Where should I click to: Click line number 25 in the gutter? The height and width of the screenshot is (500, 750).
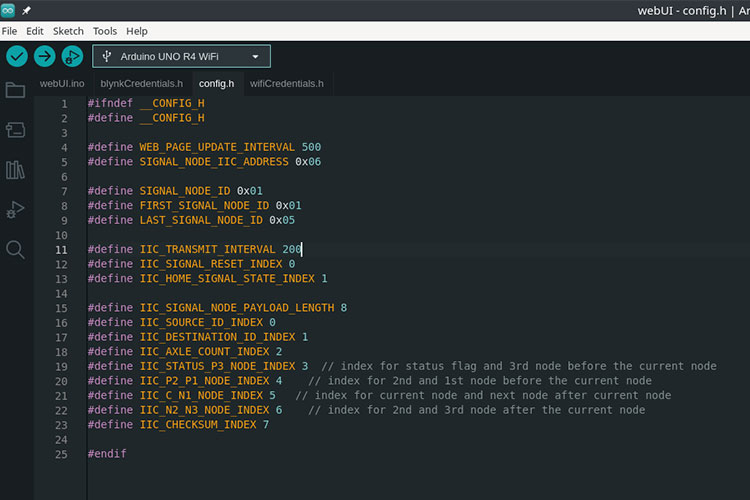(x=61, y=454)
